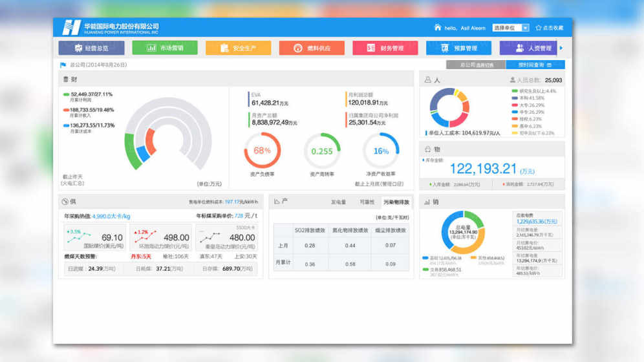This screenshot has height=362, width=644.
Task: Click the 供 supply panel clock icon
Action: pos(64,202)
